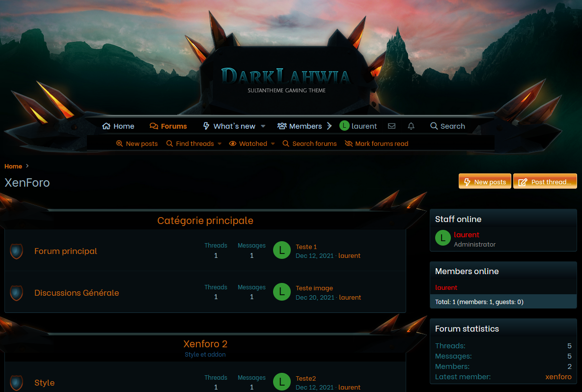Expand the Members chevron arrow
The width and height of the screenshot is (582, 392).
(329, 126)
